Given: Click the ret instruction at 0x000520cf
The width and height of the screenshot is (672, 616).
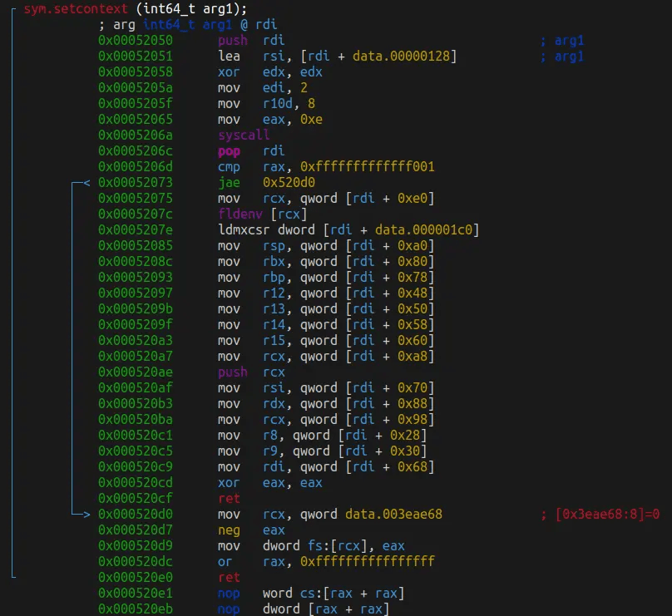Looking at the screenshot, I should click(x=229, y=499).
